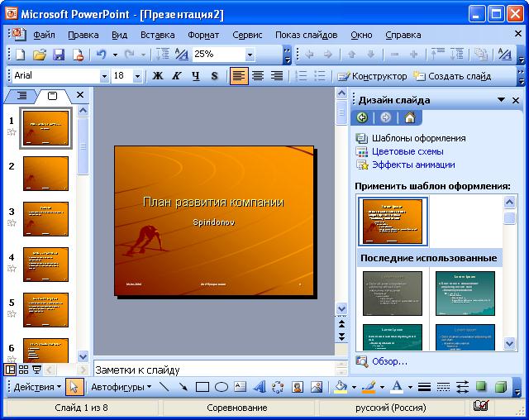
Task: Toggle underline formatting Ч
Action: point(196,76)
